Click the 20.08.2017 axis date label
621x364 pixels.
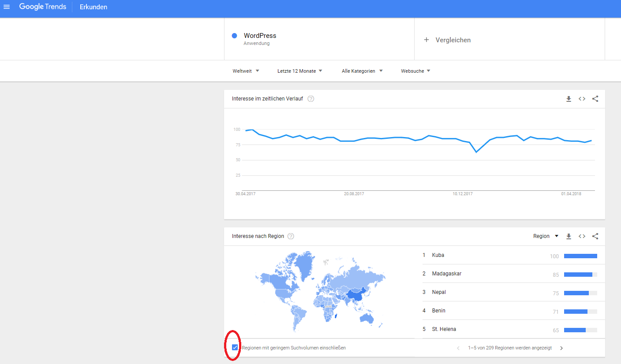tap(354, 194)
